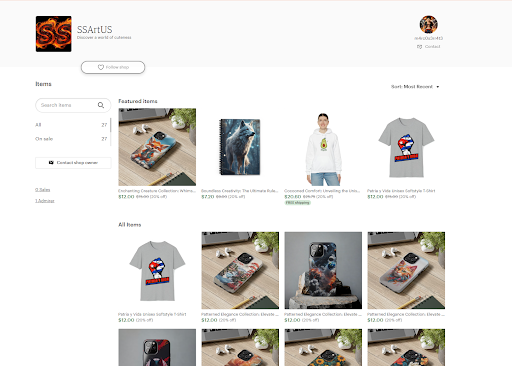
Task: Open the gray fist T-shirt under All items
Action: tap(157, 271)
